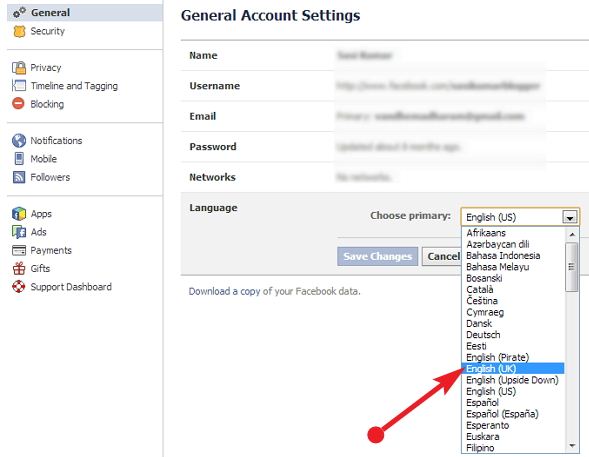This screenshot has width=589, height=457.
Task: Pick Bahasa Indonesia from the list
Action: pos(512,255)
